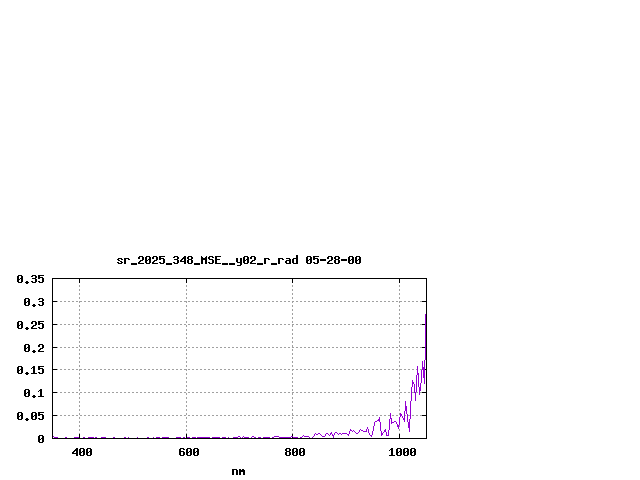Click the nm x-axis unit label

238,471
